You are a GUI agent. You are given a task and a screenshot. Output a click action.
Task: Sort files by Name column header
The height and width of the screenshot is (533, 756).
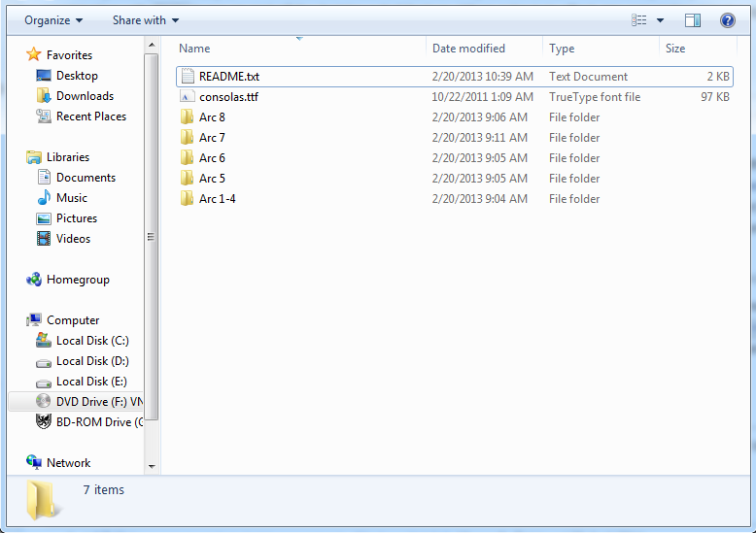[x=194, y=49]
